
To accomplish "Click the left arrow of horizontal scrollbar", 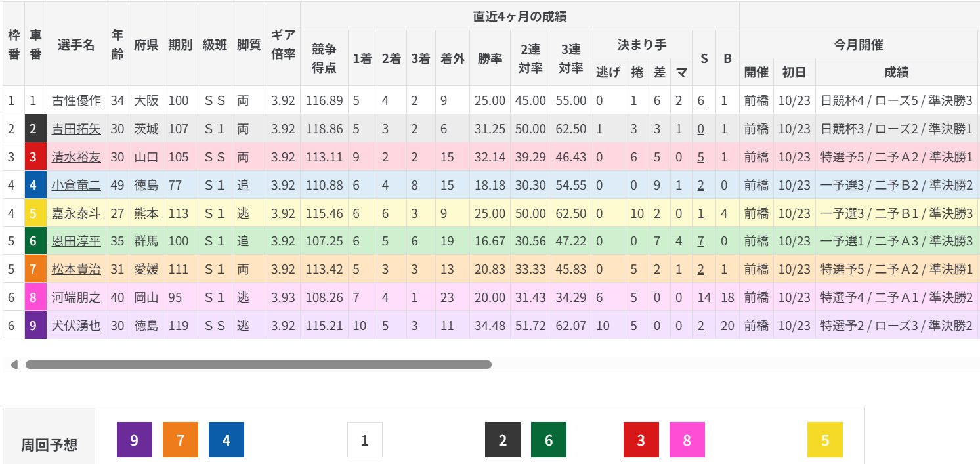I will (13, 364).
